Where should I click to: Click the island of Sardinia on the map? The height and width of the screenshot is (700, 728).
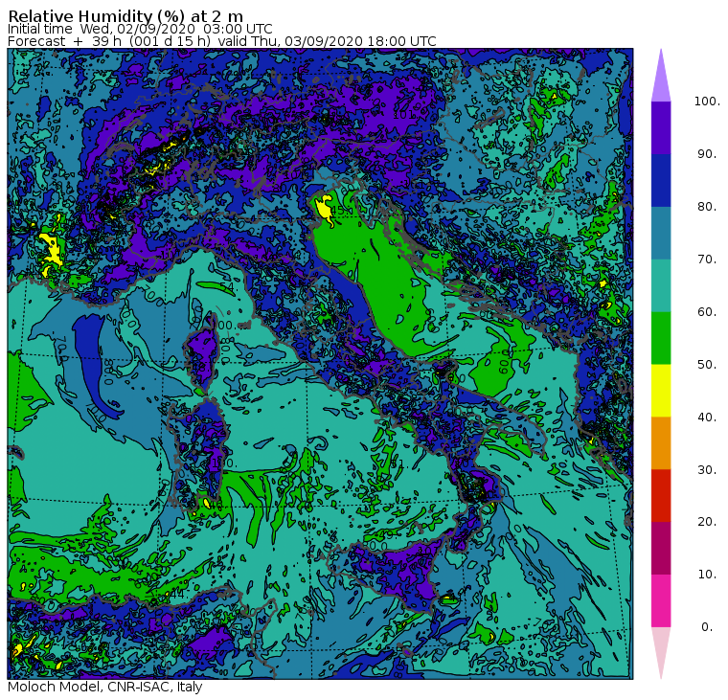[197, 455]
